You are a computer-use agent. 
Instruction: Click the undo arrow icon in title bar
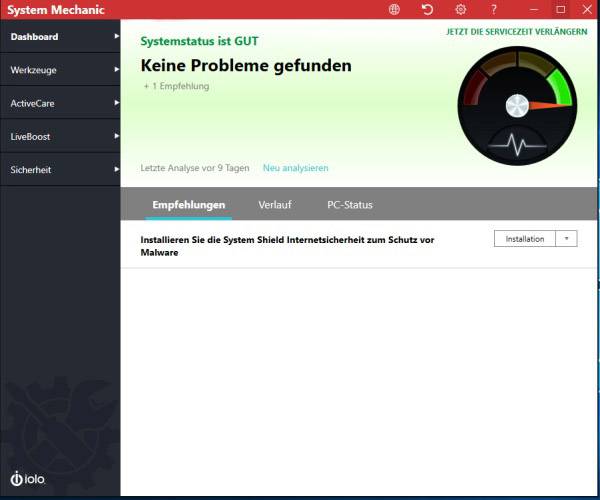(427, 9)
